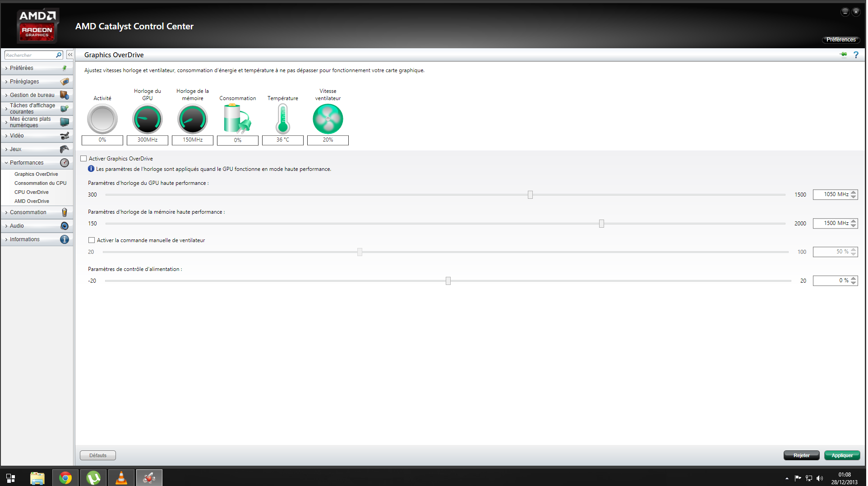Screen dimensions: 868x486
Task: Select CPU OverDrive in the tree
Action: [31, 192]
